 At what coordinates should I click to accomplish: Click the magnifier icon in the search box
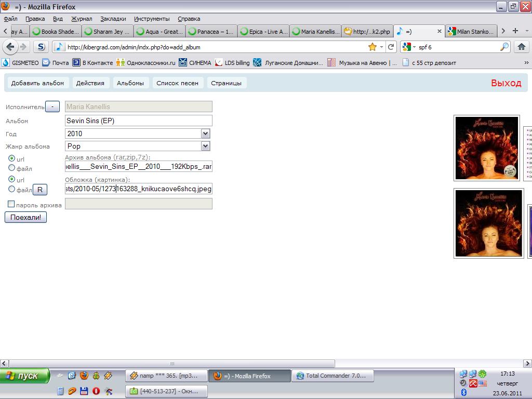point(504,47)
